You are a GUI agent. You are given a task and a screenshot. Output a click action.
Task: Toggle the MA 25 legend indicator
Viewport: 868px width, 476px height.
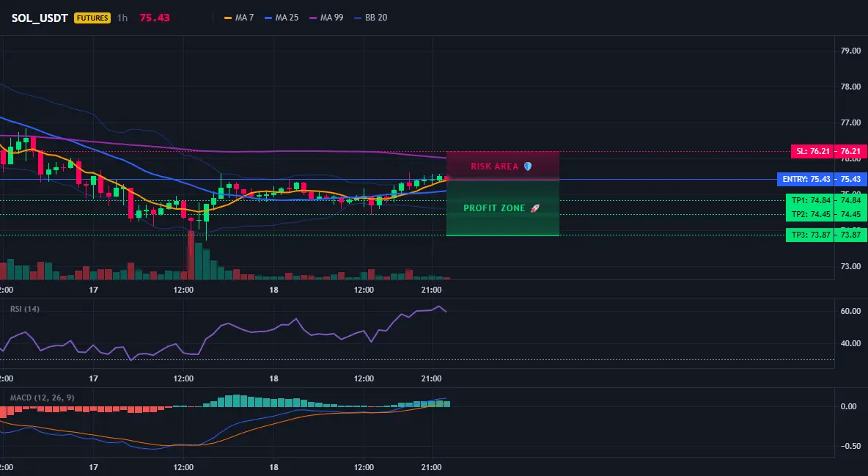[x=282, y=18]
